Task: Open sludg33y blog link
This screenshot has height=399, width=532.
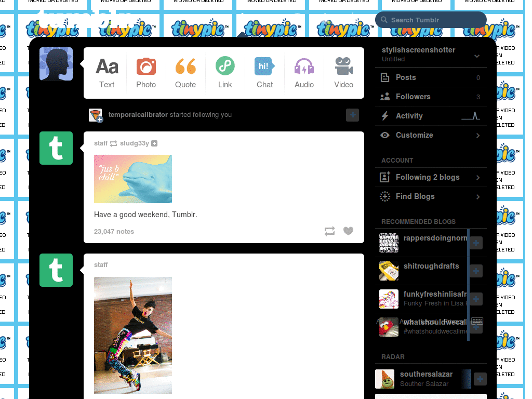Action: click(x=135, y=143)
